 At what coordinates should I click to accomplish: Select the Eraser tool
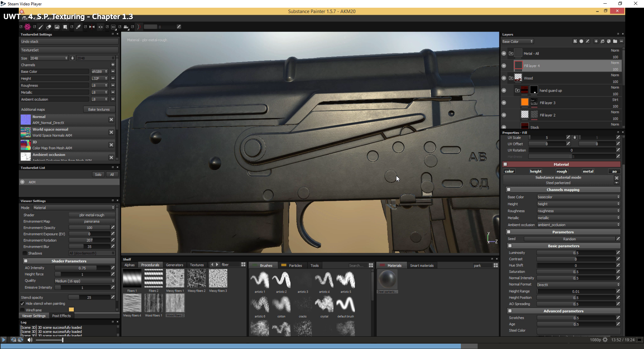[48, 27]
